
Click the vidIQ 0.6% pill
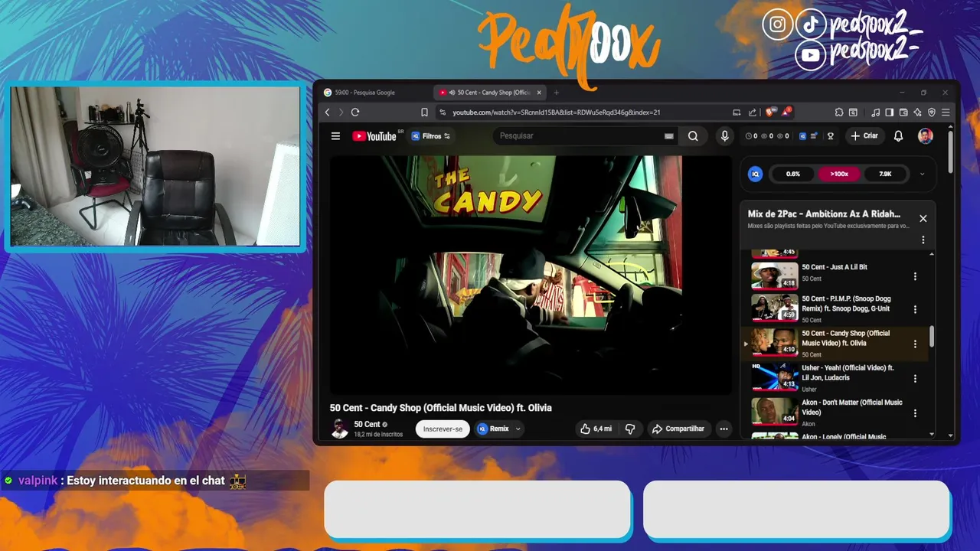tap(793, 174)
